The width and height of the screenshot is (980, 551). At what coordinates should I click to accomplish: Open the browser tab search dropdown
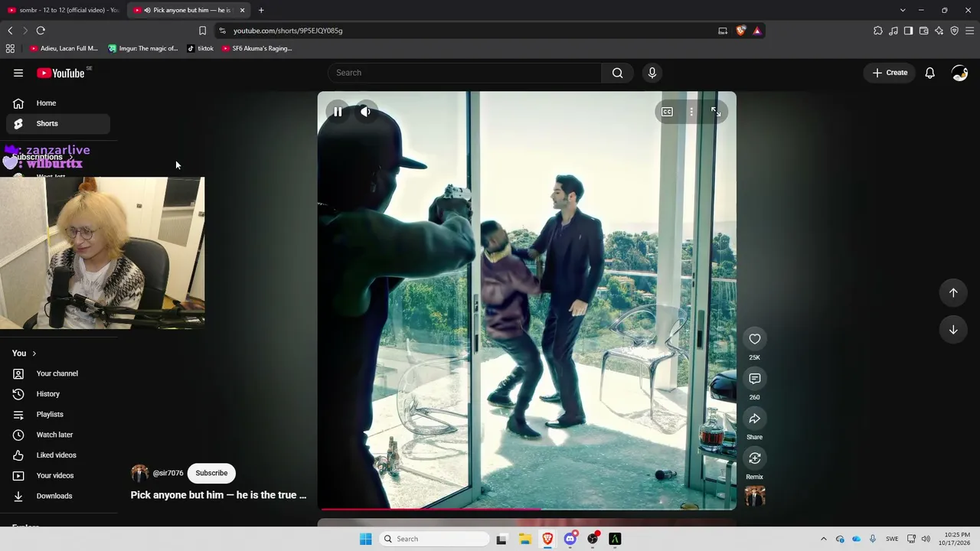coord(903,10)
